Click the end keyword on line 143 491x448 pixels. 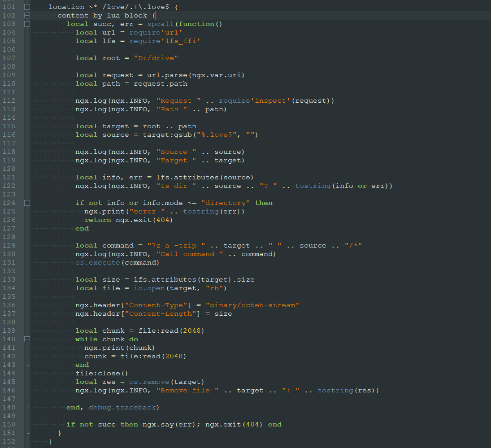coord(82,365)
